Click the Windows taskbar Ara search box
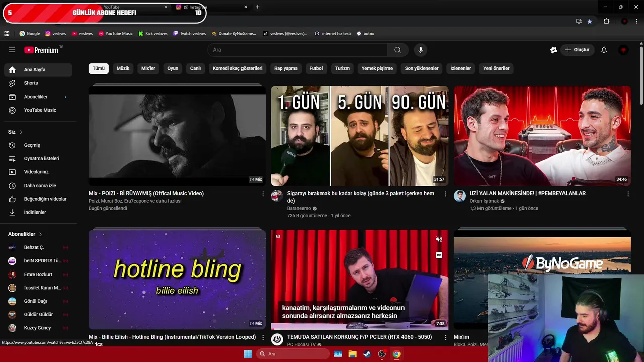This screenshot has height=362, width=644. (293, 354)
